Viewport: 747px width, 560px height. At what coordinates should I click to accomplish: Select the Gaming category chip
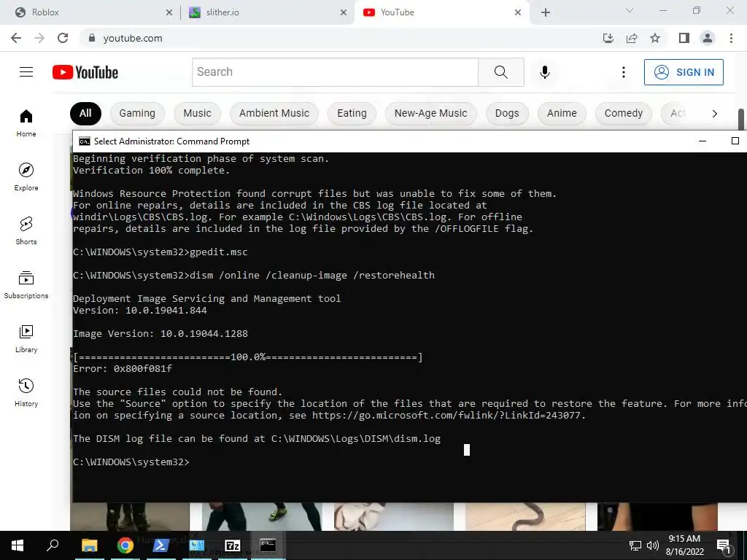tap(137, 113)
